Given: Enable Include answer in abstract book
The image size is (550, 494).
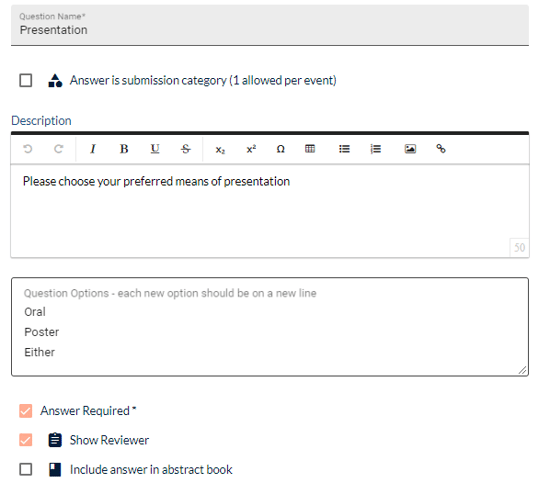Looking at the screenshot, I should [x=26, y=469].
